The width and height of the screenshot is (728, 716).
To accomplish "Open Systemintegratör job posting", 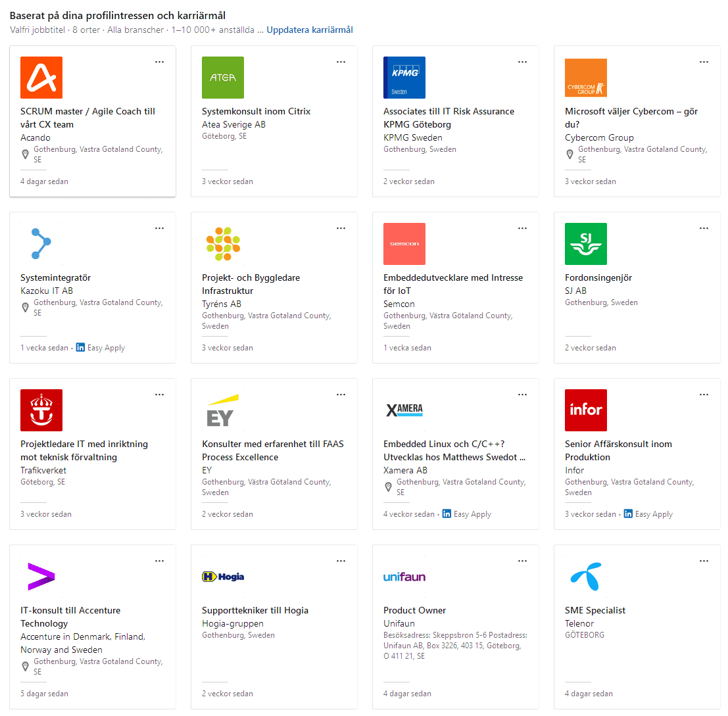I will 56,277.
